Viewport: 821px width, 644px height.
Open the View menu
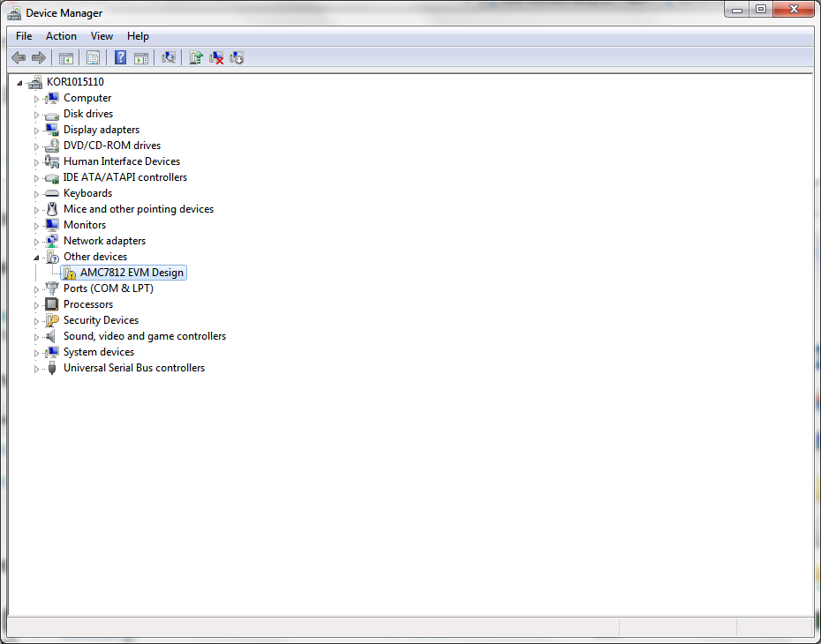102,36
